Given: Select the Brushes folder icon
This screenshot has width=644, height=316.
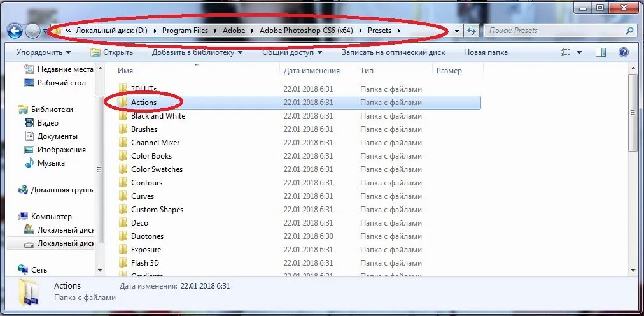Looking at the screenshot, I should point(123,129).
